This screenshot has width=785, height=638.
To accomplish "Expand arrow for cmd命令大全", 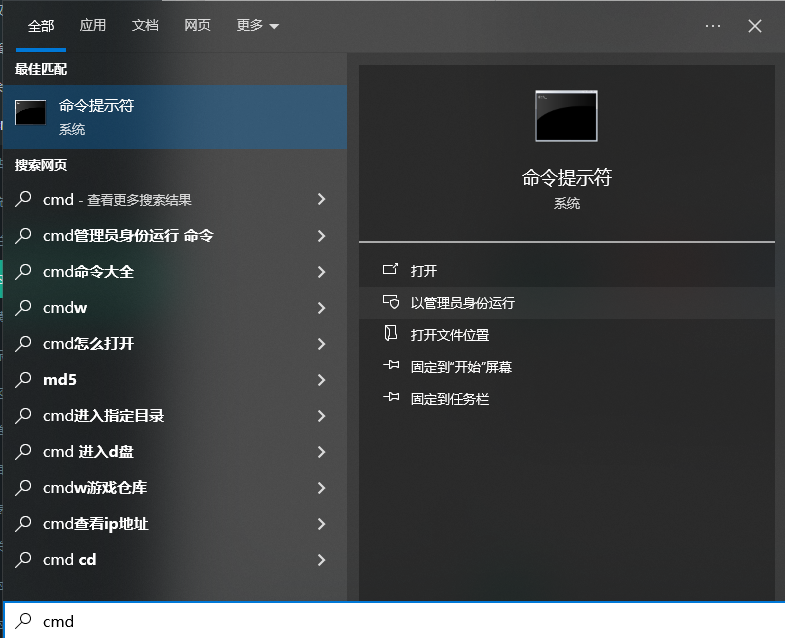I will 321,272.
